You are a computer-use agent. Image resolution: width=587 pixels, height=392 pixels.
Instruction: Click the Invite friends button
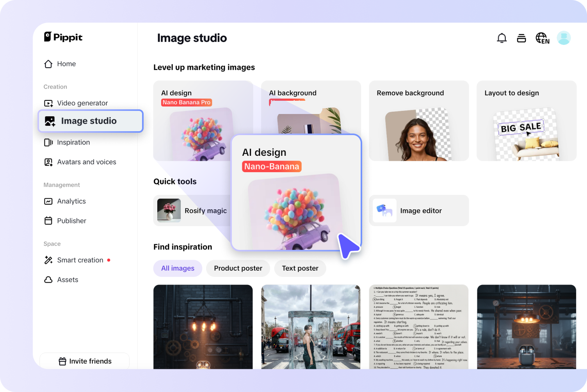coord(84,361)
